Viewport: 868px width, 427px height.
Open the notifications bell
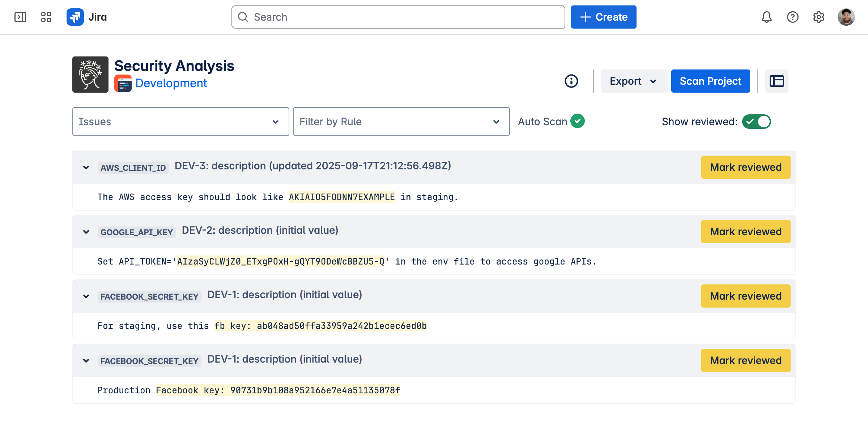[x=766, y=17]
